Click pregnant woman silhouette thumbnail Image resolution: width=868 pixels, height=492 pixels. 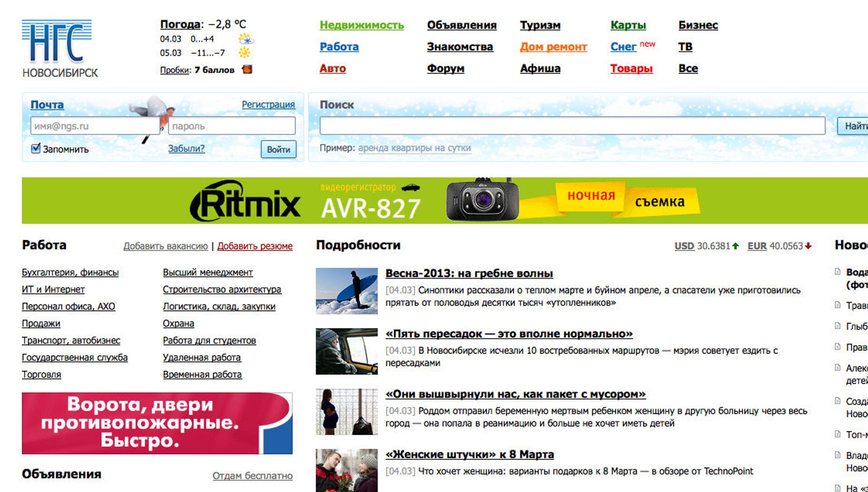click(346, 412)
